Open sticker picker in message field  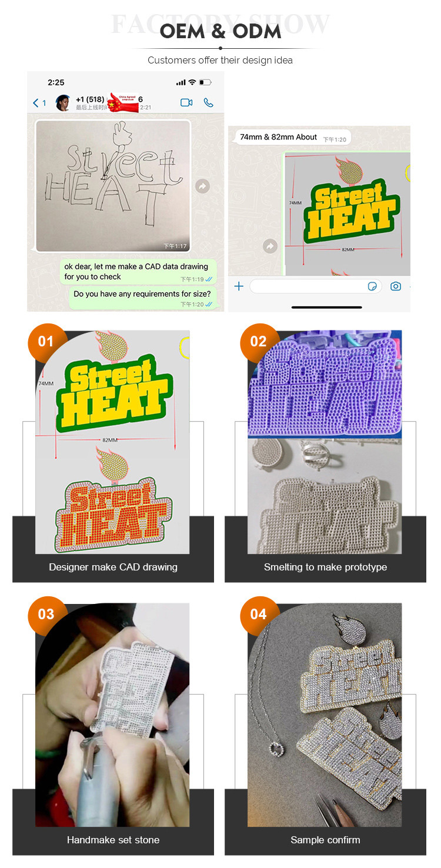[x=372, y=286]
